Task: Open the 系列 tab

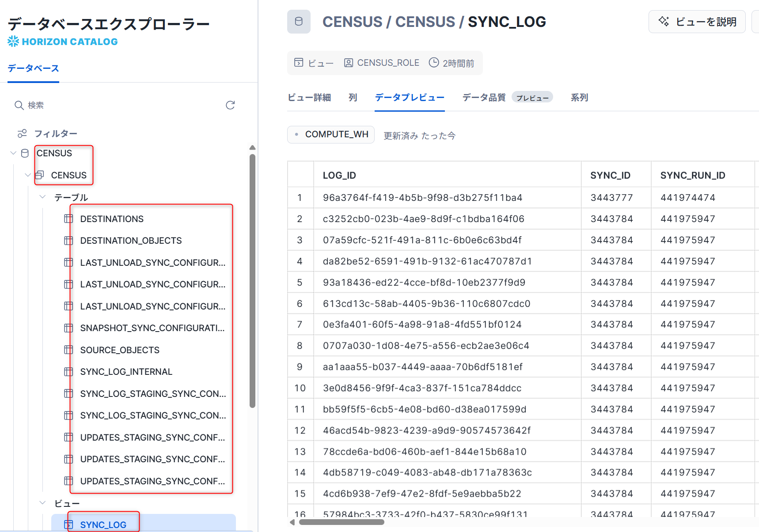Action: [x=579, y=98]
